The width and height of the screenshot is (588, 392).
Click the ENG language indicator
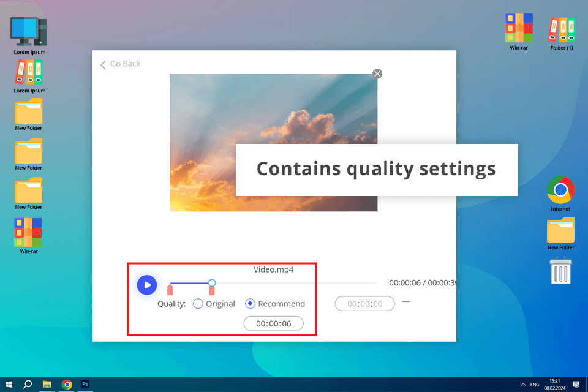[x=535, y=385]
